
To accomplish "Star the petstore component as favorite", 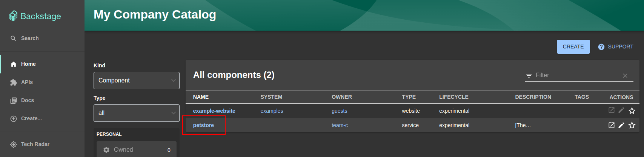I will pos(632,125).
